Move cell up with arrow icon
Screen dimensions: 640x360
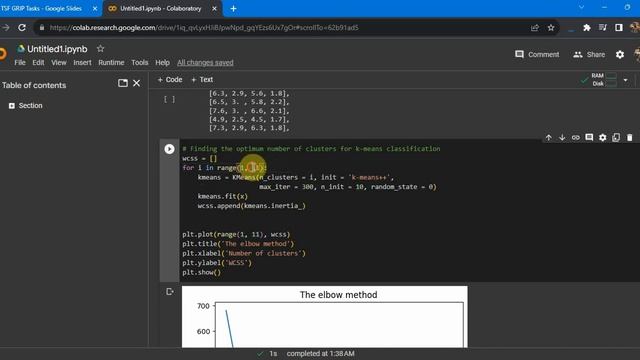(549, 138)
